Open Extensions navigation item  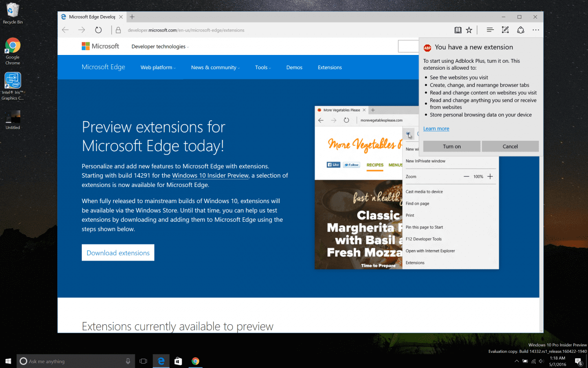[330, 67]
